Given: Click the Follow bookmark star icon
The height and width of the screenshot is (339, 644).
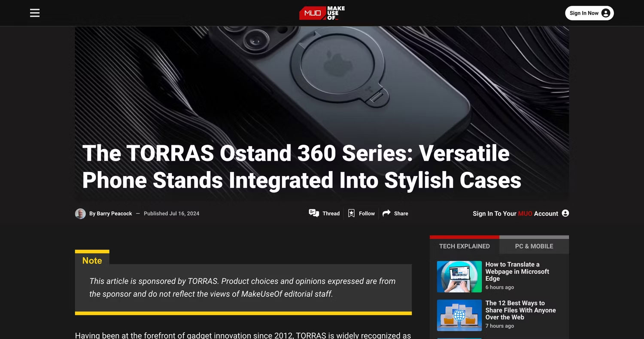Looking at the screenshot, I should pyautogui.click(x=351, y=213).
